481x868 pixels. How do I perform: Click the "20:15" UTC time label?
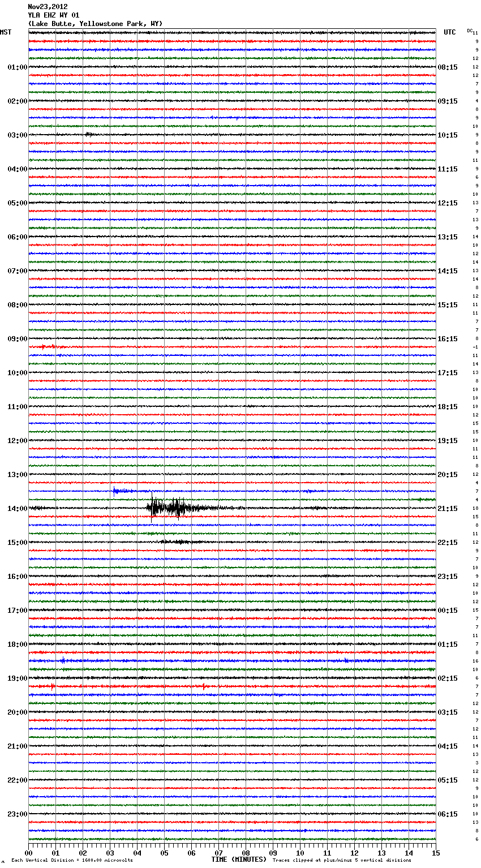click(x=448, y=475)
